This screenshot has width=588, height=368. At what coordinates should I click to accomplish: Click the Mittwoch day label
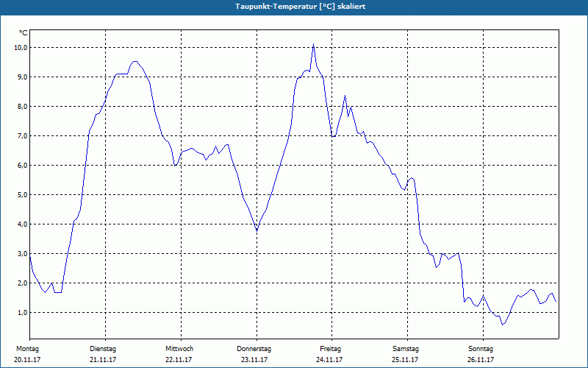point(179,349)
